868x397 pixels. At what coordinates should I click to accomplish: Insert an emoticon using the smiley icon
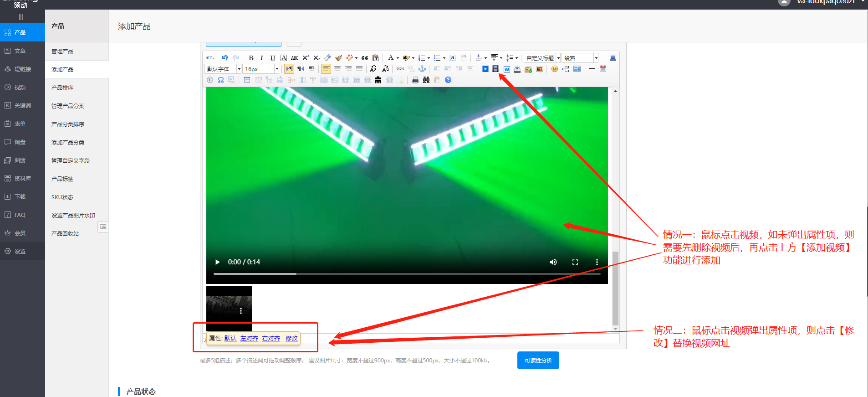pos(554,69)
